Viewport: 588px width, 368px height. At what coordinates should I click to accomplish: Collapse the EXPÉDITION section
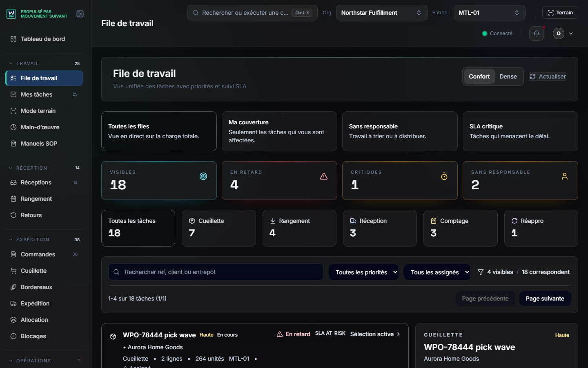tap(44, 240)
